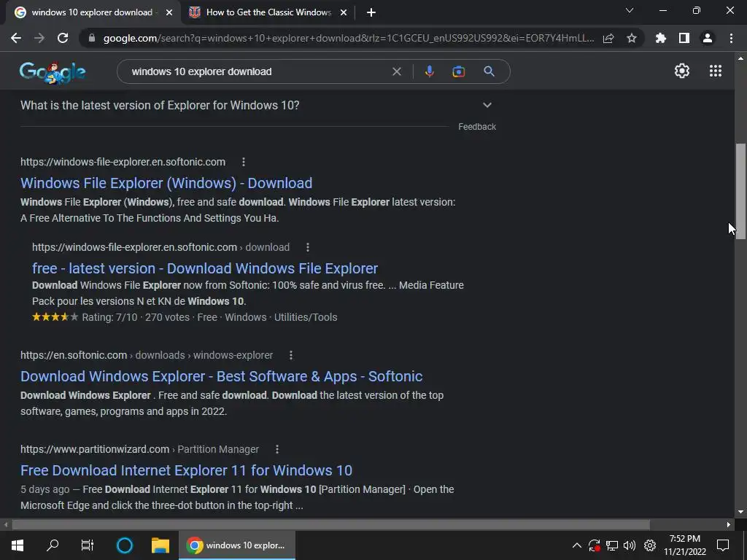Open the Windows Start menu
This screenshot has height=560, width=747.
pyautogui.click(x=18, y=545)
